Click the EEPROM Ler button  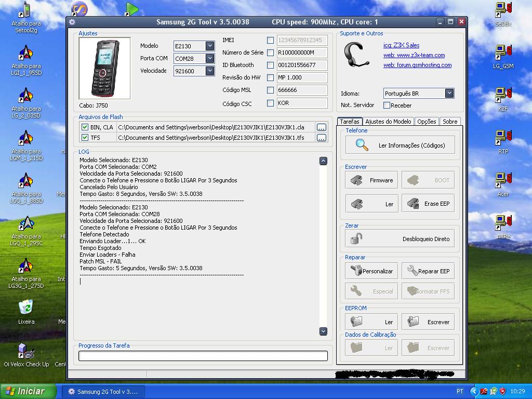(371, 322)
